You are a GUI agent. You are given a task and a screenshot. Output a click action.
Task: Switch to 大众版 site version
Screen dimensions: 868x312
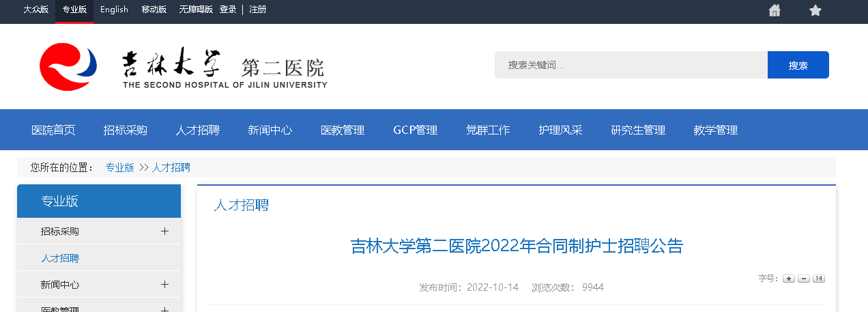(35, 10)
